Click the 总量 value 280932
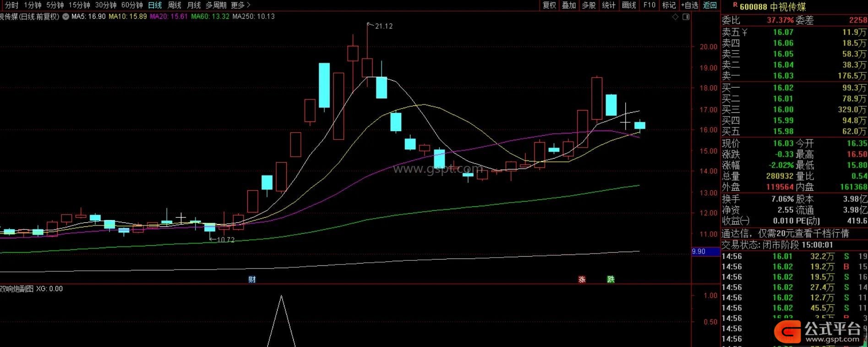 (x=780, y=176)
